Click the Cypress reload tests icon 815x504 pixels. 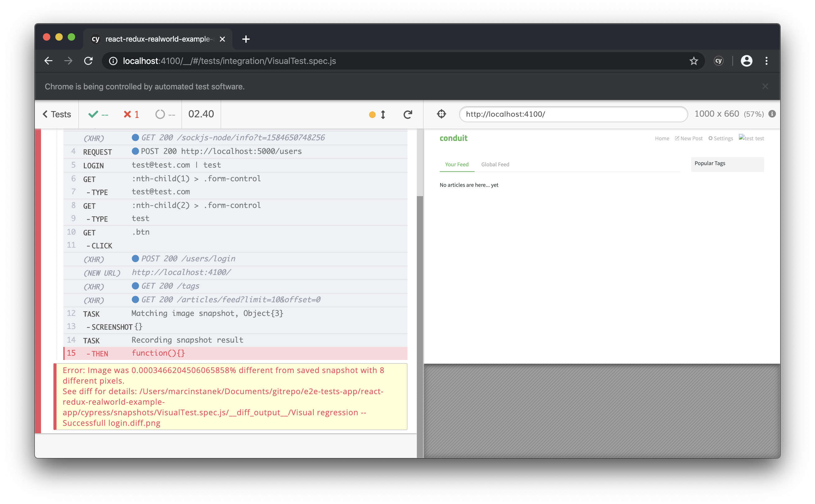pos(407,114)
